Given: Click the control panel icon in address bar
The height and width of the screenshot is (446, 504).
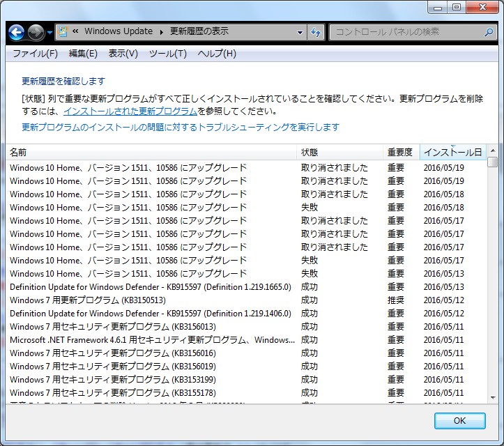Looking at the screenshot, I should tap(63, 31).
